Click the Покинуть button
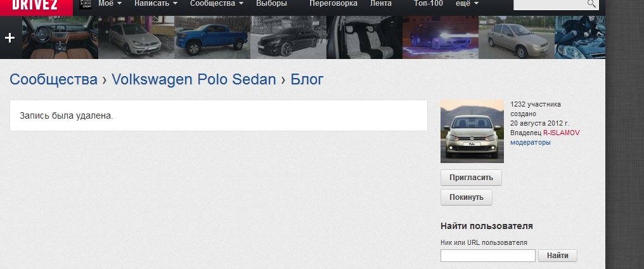Viewport: 644px width, 269px height. tap(466, 197)
